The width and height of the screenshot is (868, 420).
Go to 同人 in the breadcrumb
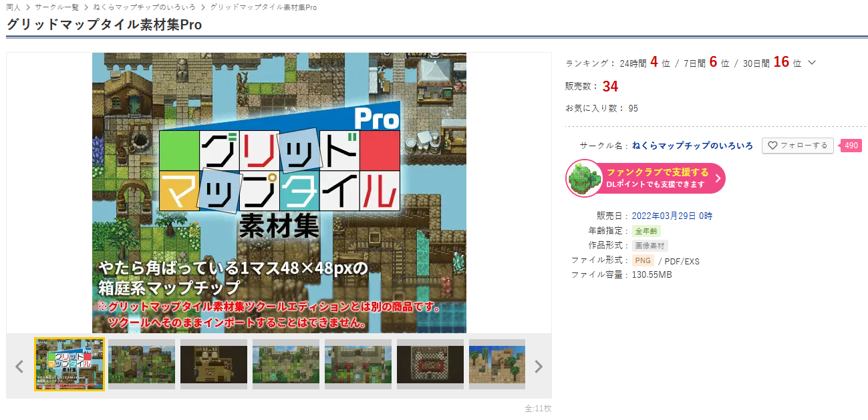point(13,7)
